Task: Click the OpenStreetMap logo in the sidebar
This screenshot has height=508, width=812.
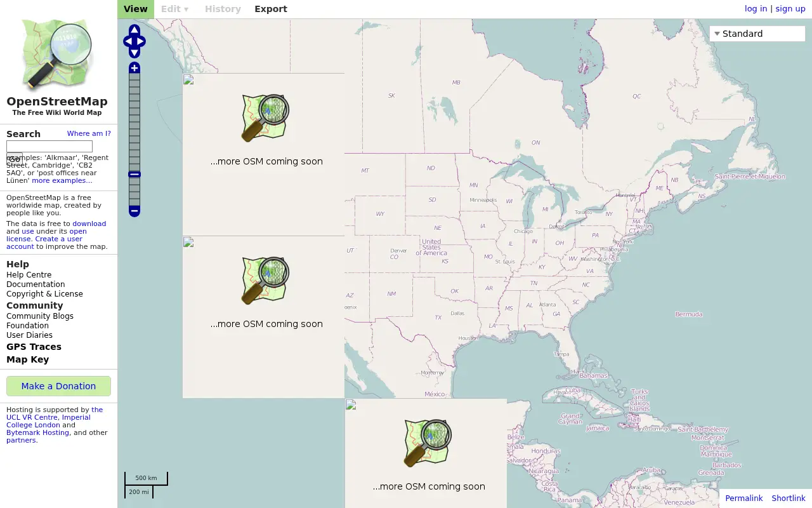Action: click(x=57, y=55)
